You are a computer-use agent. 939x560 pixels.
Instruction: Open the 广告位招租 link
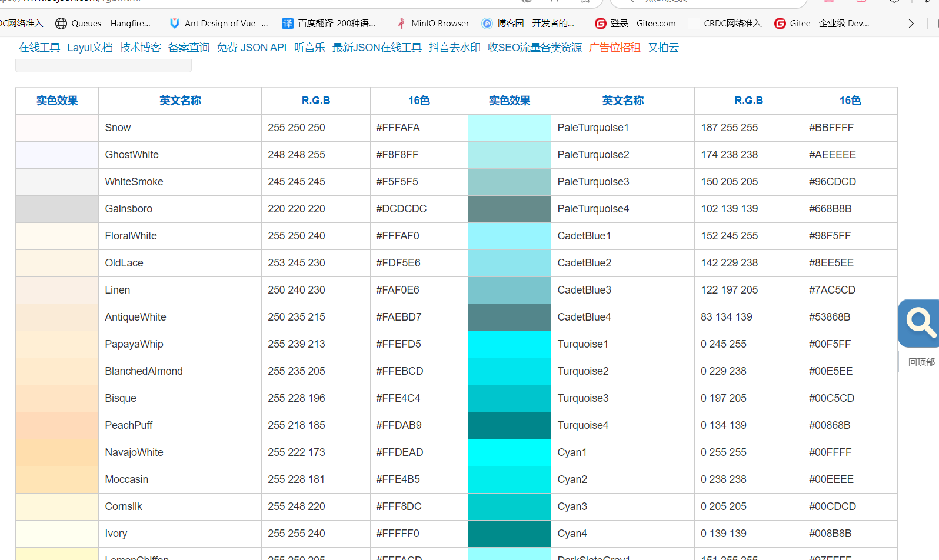pyautogui.click(x=615, y=48)
